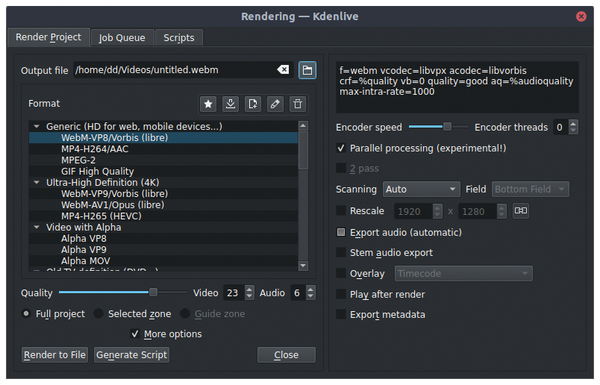Increase the Video quality value

coord(249,289)
